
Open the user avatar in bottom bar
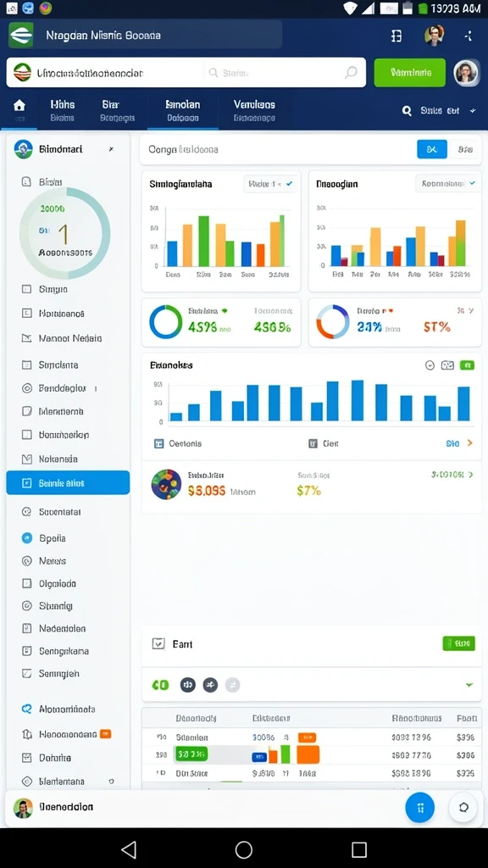pyautogui.click(x=23, y=808)
